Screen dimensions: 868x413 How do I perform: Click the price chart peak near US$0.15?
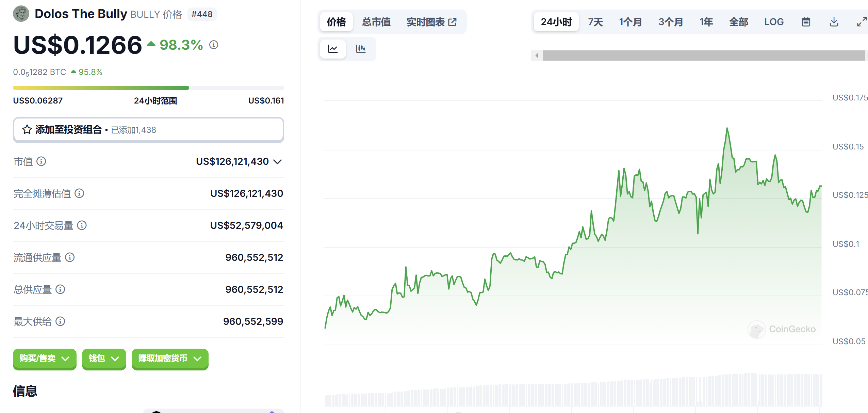[727, 129]
